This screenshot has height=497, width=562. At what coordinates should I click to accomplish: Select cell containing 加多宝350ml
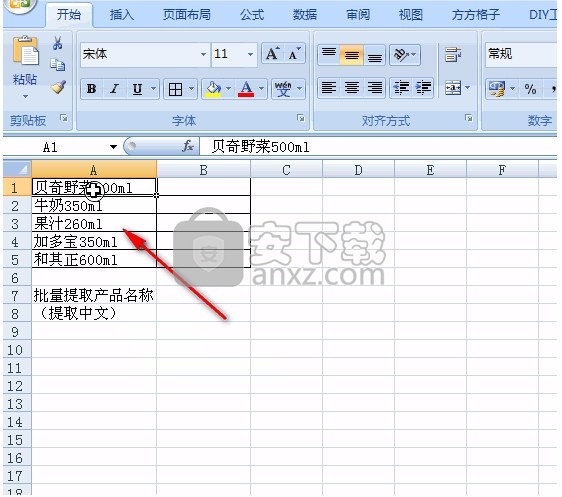point(94,241)
